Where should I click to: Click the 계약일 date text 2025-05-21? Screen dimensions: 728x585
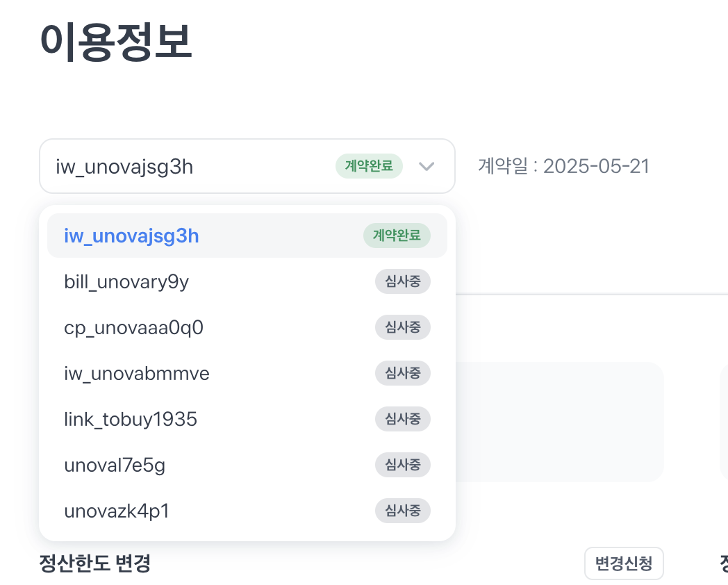pyautogui.click(x=563, y=166)
